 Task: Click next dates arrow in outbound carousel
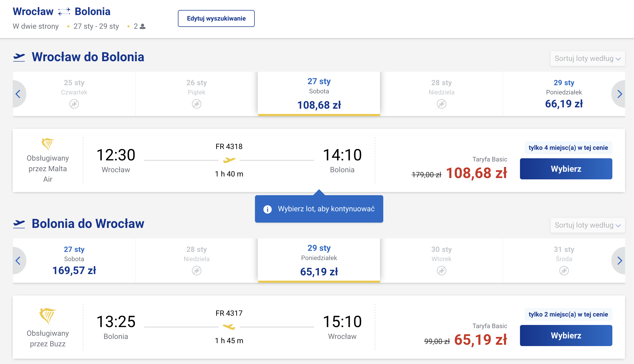[619, 94]
